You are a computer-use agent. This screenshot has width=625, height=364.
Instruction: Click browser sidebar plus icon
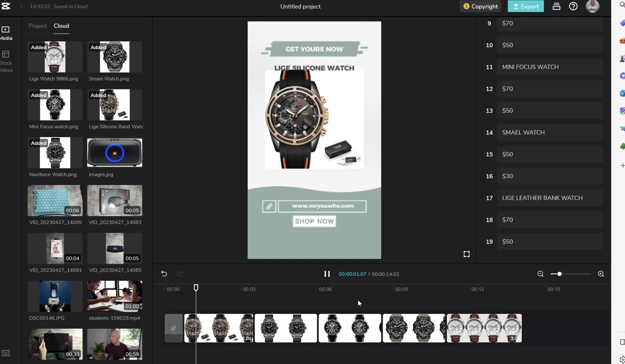(x=622, y=165)
